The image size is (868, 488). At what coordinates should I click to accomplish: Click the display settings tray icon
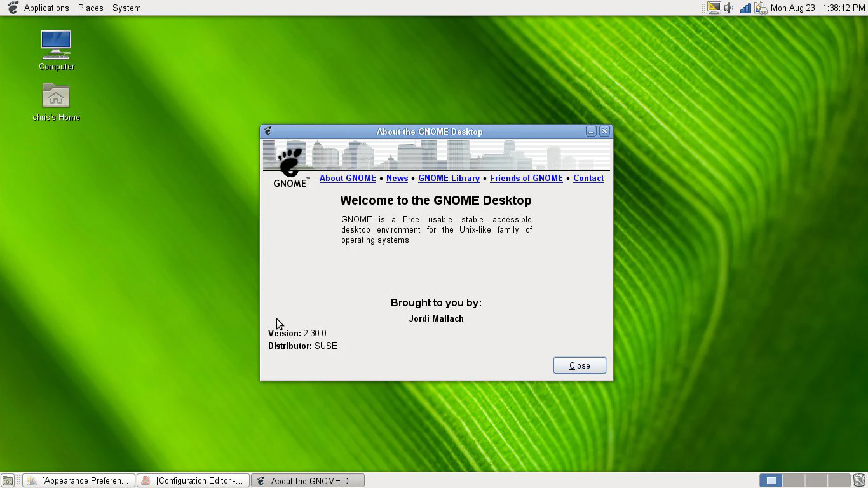coord(714,8)
